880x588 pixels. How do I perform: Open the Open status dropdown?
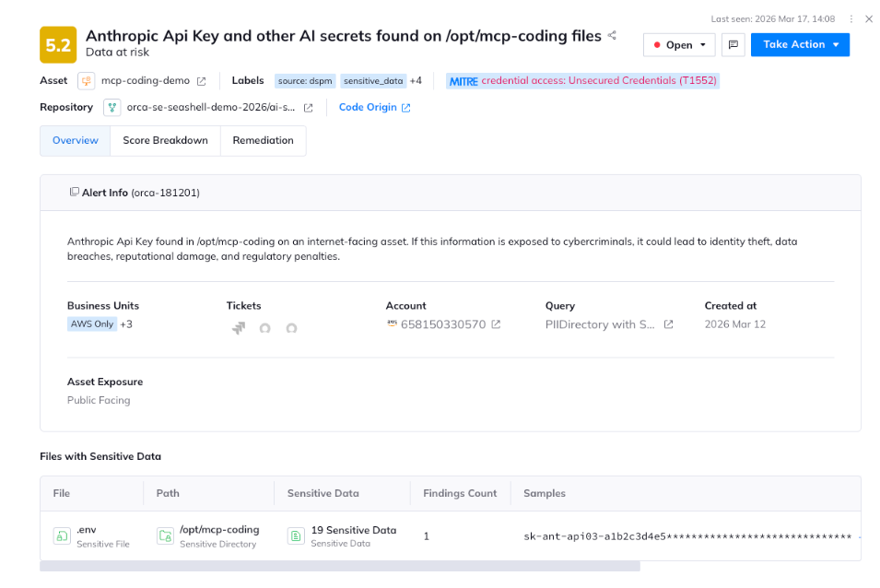tap(678, 44)
